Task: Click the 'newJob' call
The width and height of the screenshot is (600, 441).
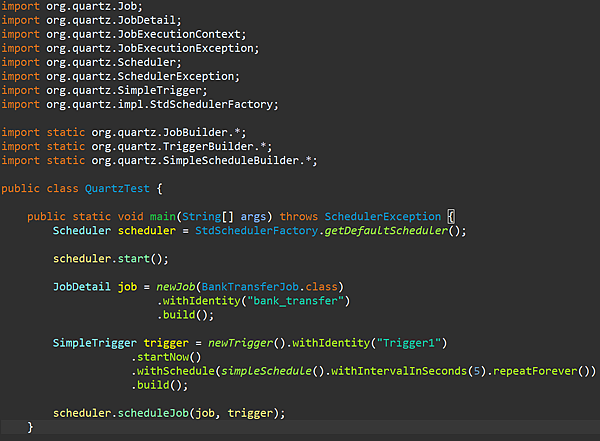Action: (176, 287)
